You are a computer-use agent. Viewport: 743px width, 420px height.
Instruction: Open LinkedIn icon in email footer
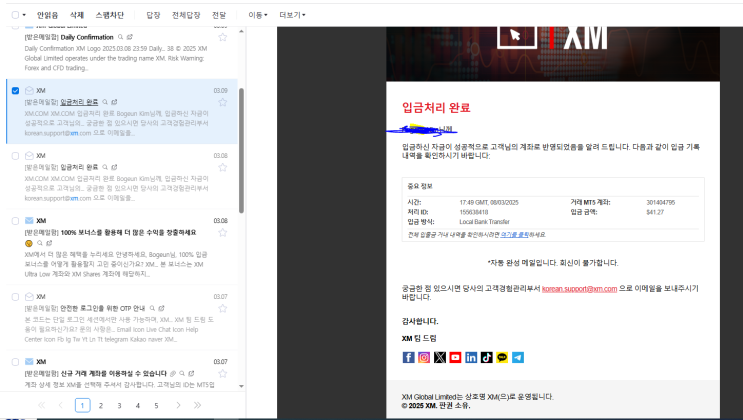point(471,357)
